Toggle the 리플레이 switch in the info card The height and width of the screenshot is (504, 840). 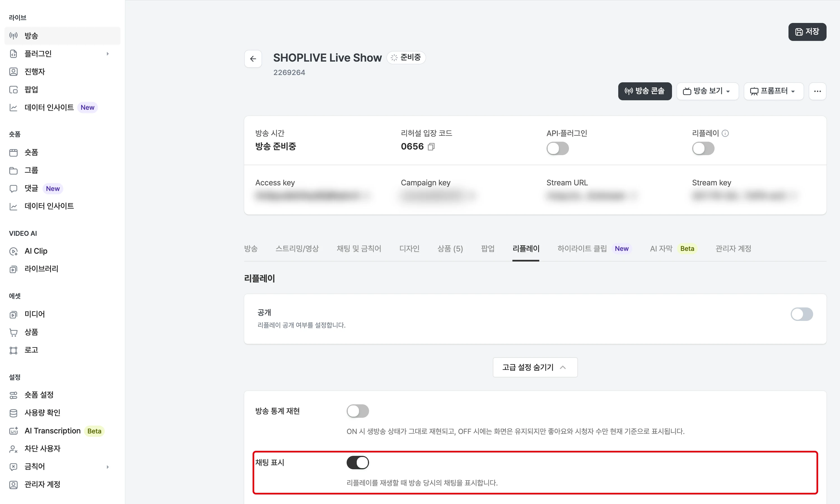[703, 148]
